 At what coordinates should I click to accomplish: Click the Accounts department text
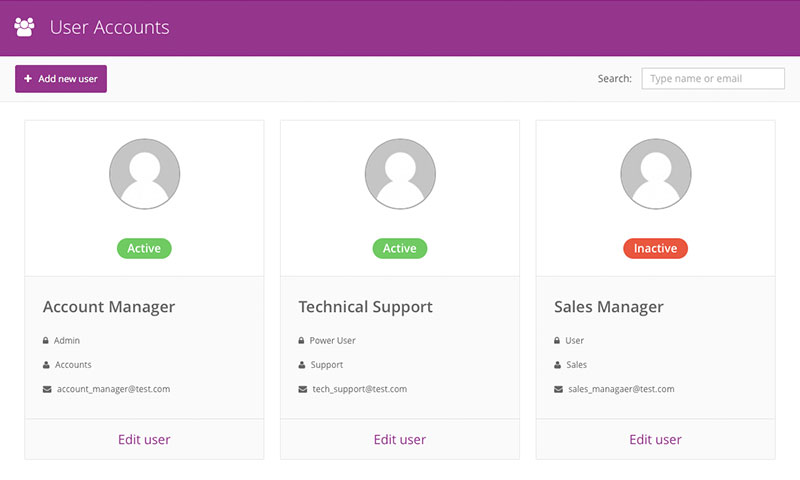73,365
